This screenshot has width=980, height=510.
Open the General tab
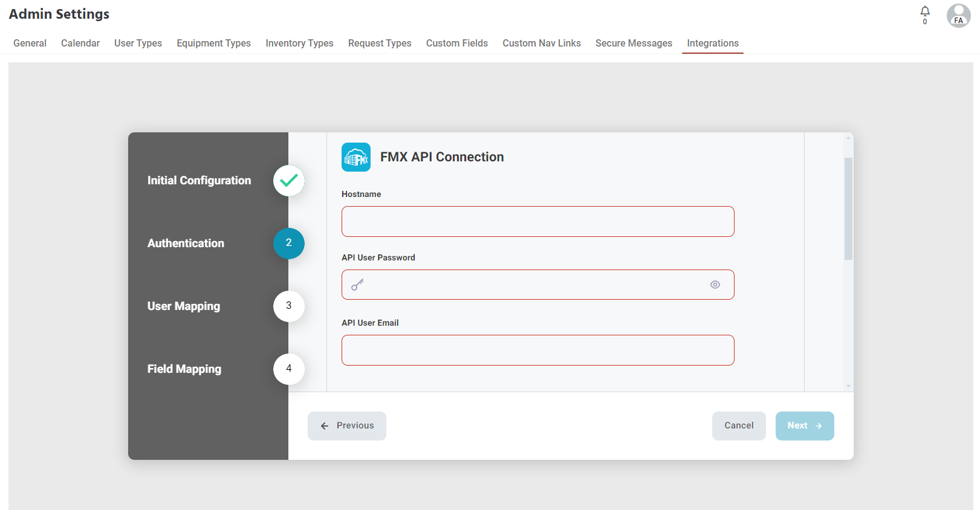(30, 43)
